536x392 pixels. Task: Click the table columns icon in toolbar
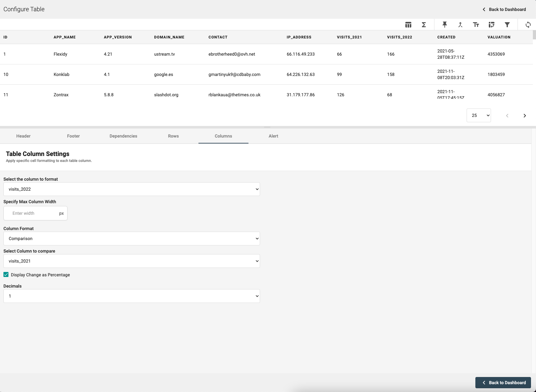pyautogui.click(x=408, y=25)
